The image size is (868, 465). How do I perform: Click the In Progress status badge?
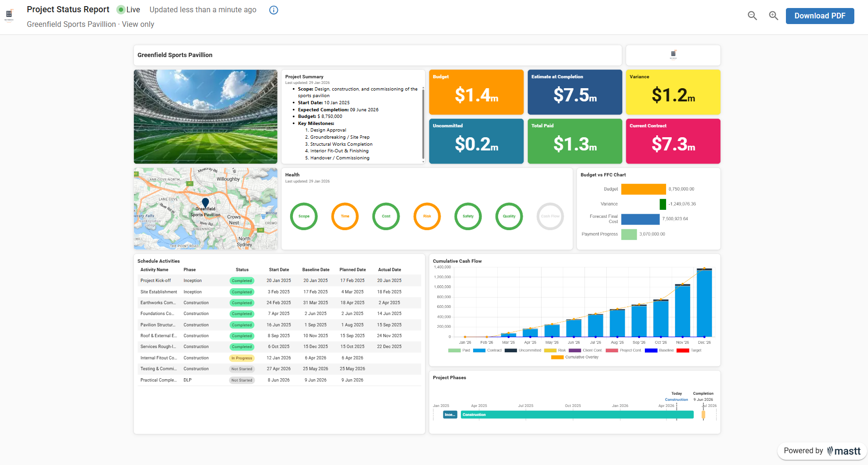[242, 358]
